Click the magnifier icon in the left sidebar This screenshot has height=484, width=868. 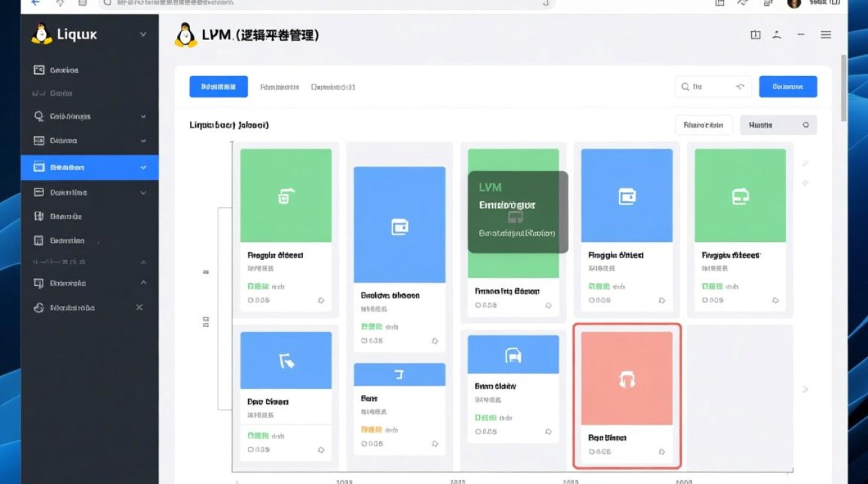[x=38, y=116]
